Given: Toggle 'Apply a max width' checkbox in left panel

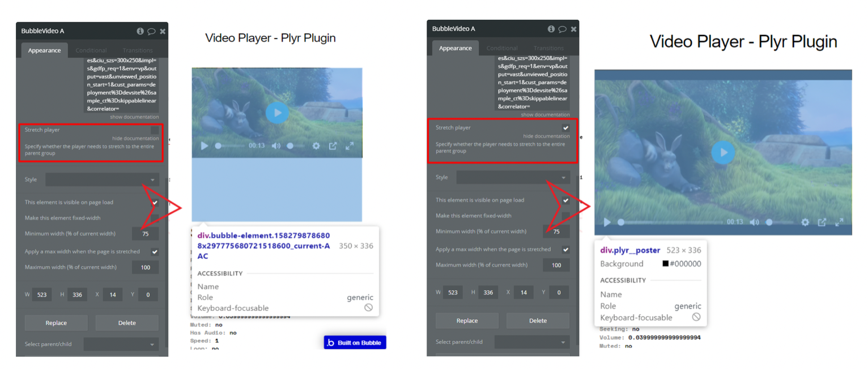Looking at the screenshot, I should (x=155, y=252).
